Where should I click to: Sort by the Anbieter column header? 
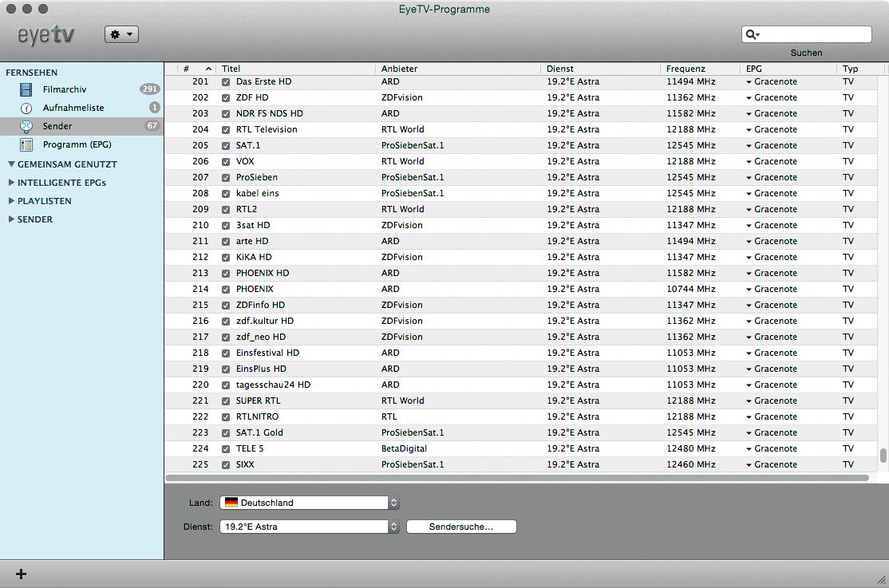point(458,69)
